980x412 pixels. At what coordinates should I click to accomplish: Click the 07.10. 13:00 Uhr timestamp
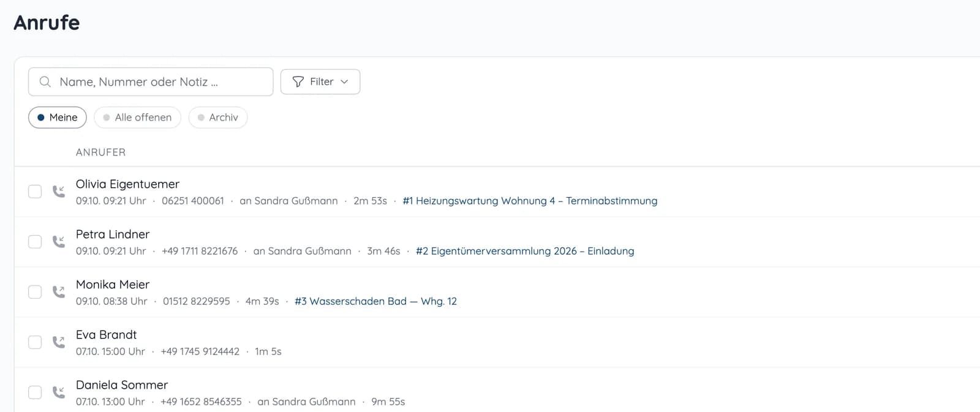coord(110,402)
